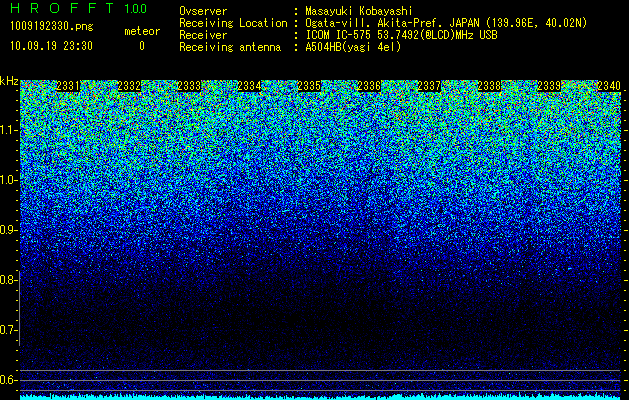Image resolution: width=629 pixels, height=400 pixels.
Task: Click the ICOM IC-575 receiver value
Action: click(401, 35)
